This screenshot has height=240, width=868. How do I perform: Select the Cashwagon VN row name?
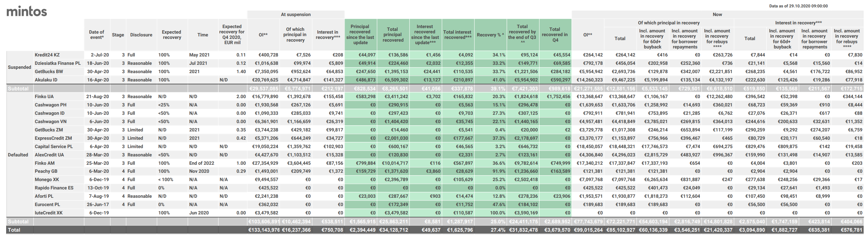pos(51,121)
